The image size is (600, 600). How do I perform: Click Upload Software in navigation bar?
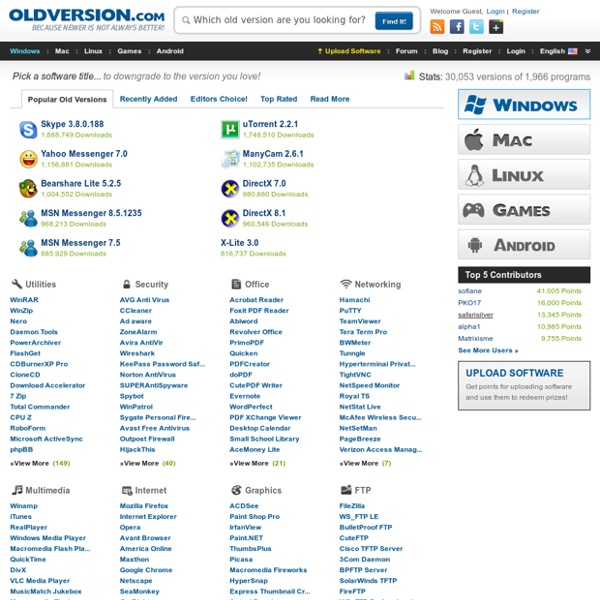click(349, 51)
